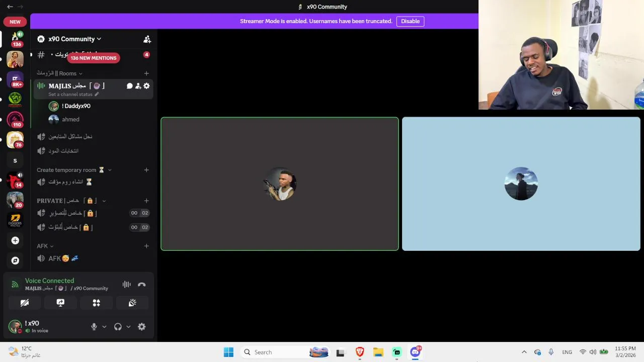Image resolution: width=644 pixels, height=362 pixels.
Task: Select the MAJLIS voice channel
Action: coord(94,89)
